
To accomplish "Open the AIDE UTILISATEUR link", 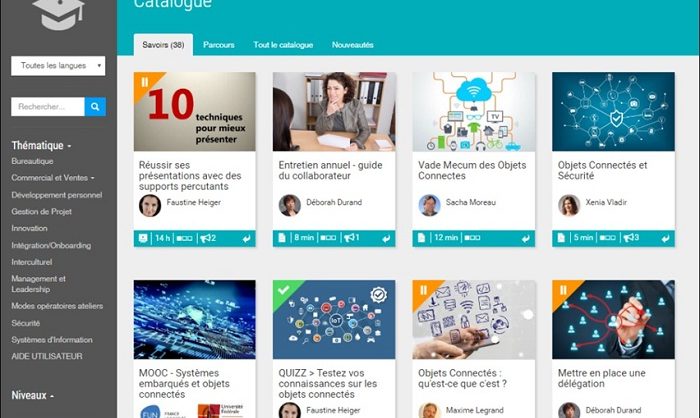I will pyautogui.click(x=47, y=356).
